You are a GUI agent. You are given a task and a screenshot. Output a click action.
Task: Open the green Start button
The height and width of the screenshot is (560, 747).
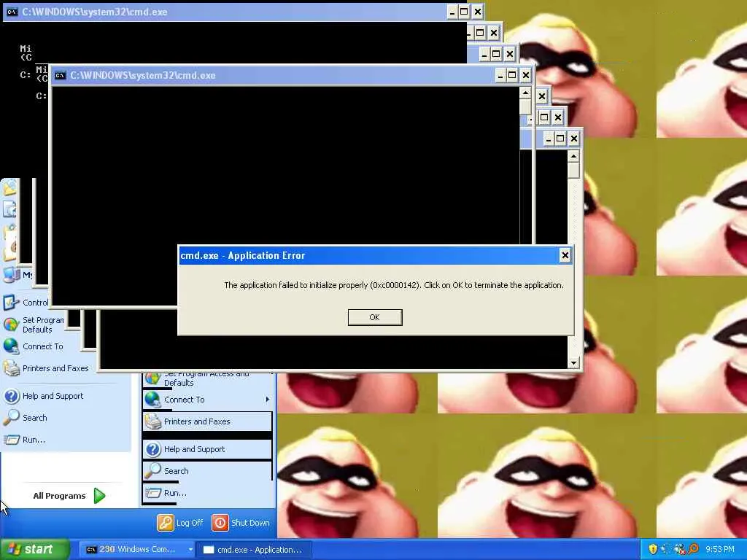(34, 549)
